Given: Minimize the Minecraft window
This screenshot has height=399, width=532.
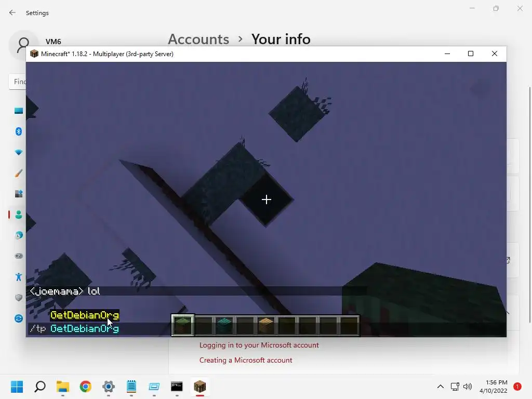Looking at the screenshot, I should [447, 54].
